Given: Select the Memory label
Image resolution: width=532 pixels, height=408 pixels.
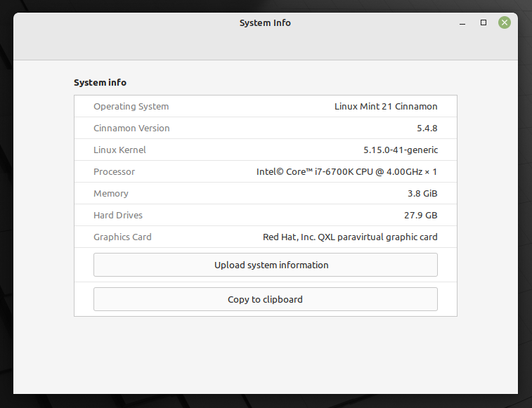Looking at the screenshot, I should point(111,193).
